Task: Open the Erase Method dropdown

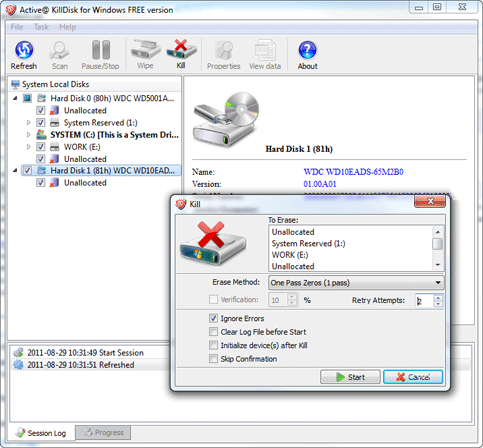Action: pyautogui.click(x=356, y=283)
